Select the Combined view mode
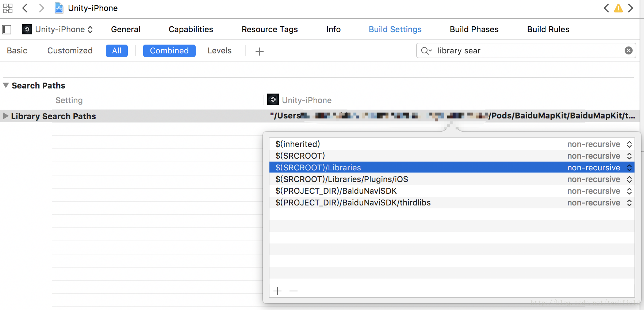Image resolution: width=644 pixels, height=310 pixels. click(169, 50)
